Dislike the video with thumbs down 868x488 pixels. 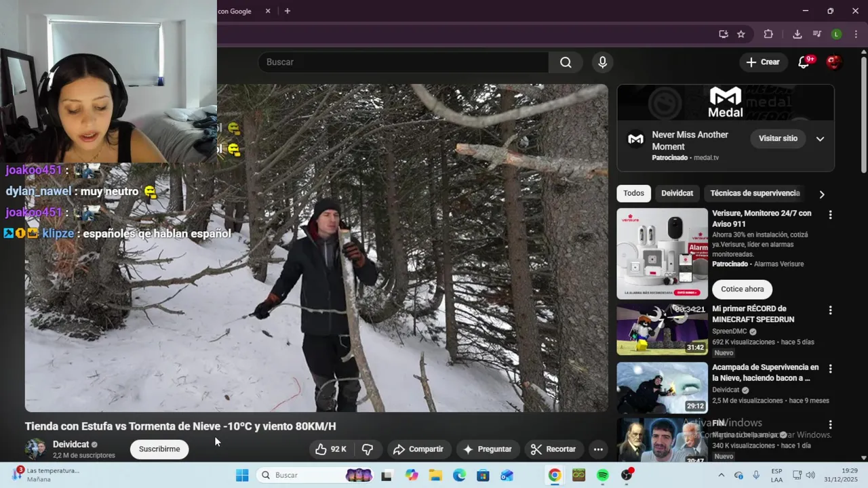point(368,449)
